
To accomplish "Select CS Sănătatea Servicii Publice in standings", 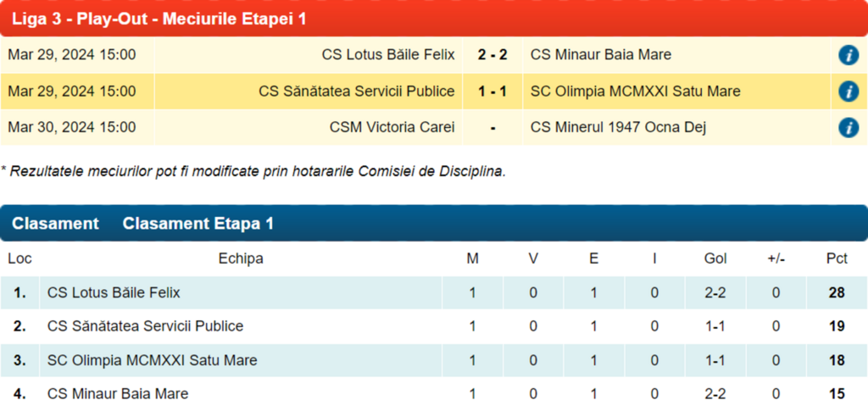I will 145,326.
